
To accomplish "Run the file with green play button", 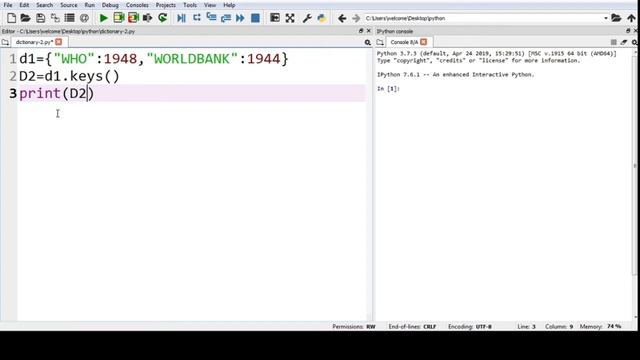I will [x=104, y=18].
